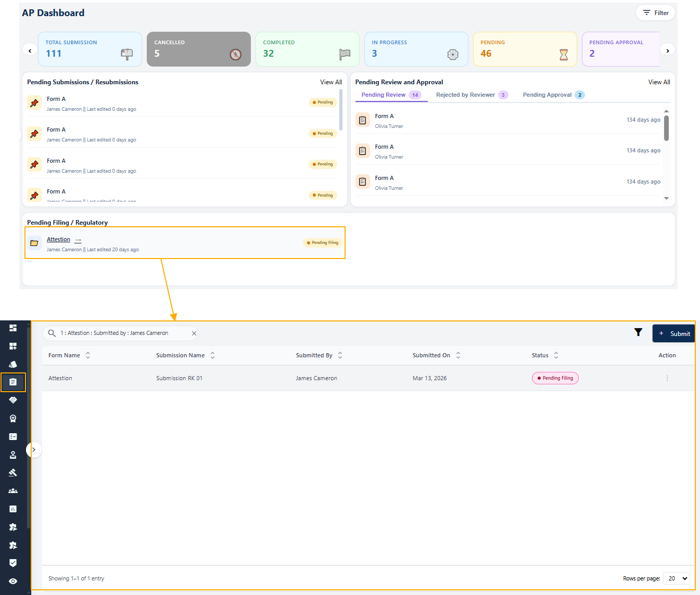Click View All in Pending Review and Approval
700x595 pixels.
point(659,82)
